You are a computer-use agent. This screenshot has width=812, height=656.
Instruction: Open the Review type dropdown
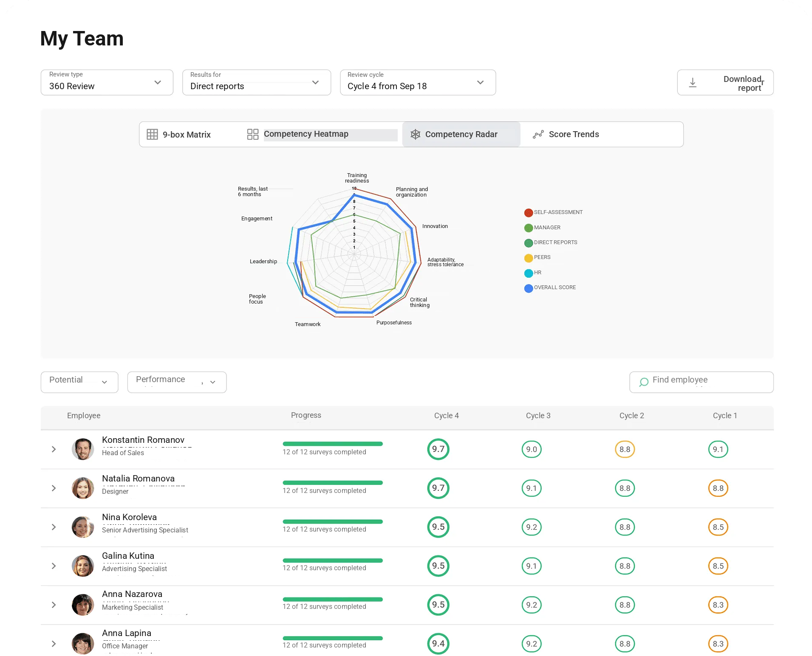click(107, 82)
